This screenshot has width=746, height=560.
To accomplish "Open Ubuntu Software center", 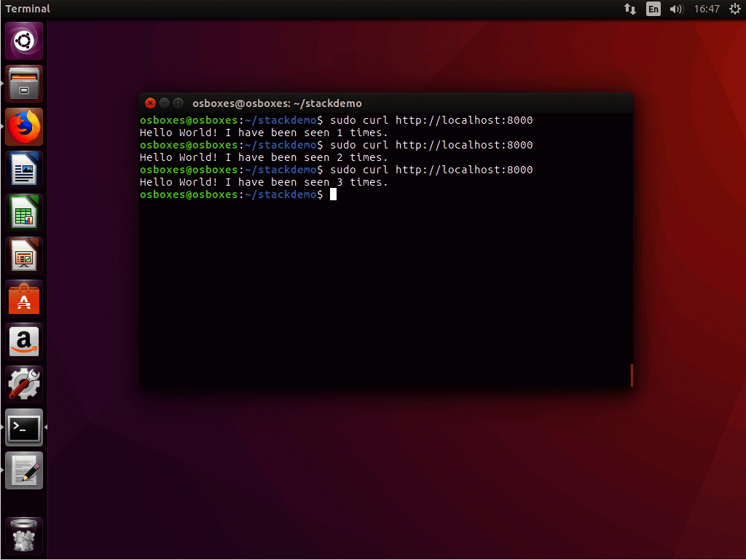I will (x=24, y=299).
